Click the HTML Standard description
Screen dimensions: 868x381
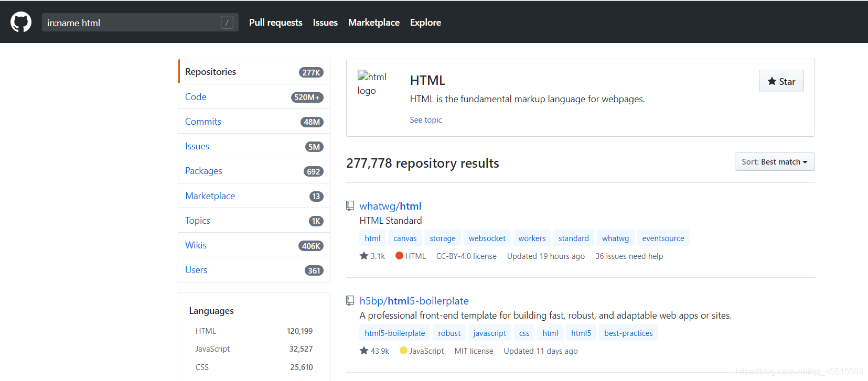[x=391, y=221]
